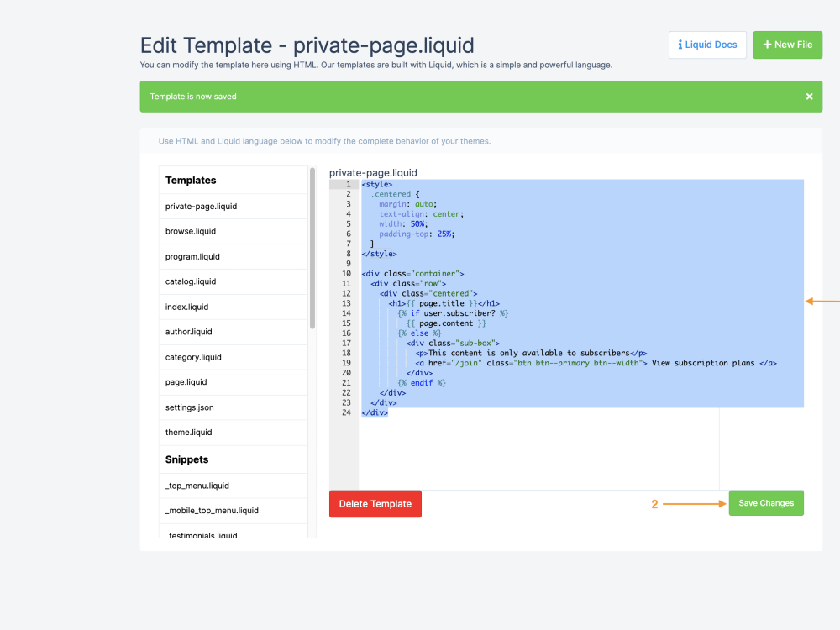
Task: Click the '{% if user.subscriber? %}' line
Action: [454, 313]
